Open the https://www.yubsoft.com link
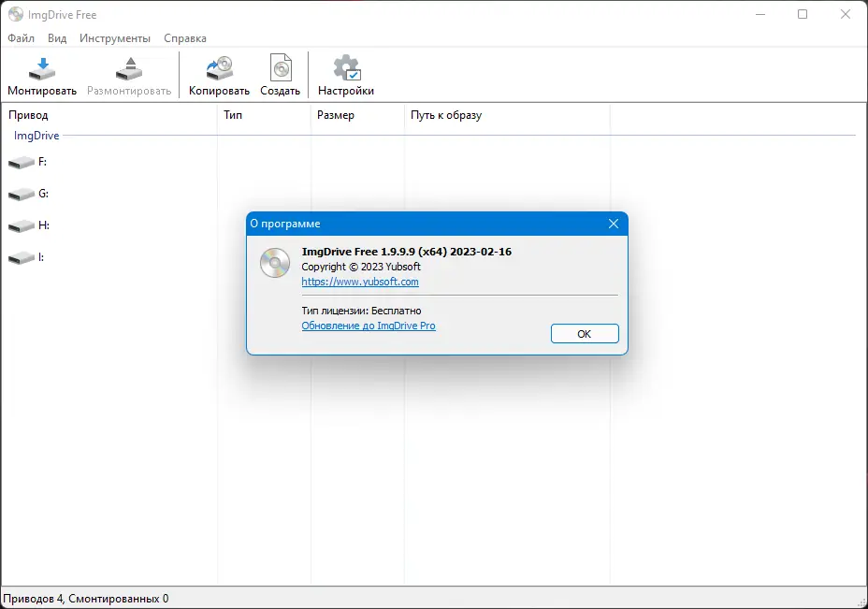 pos(360,282)
